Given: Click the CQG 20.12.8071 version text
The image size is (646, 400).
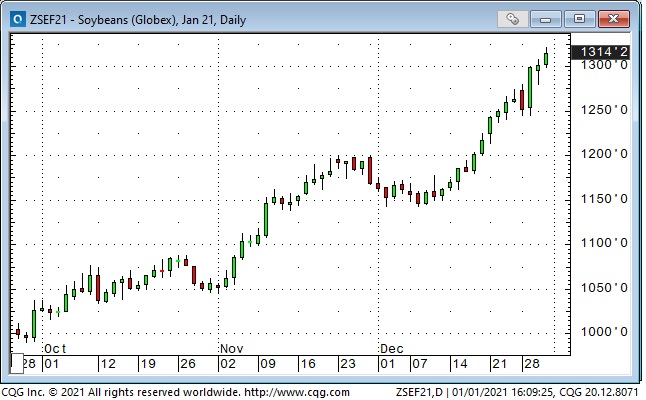Looking at the screenshot, I should click(x=599, y=392).
